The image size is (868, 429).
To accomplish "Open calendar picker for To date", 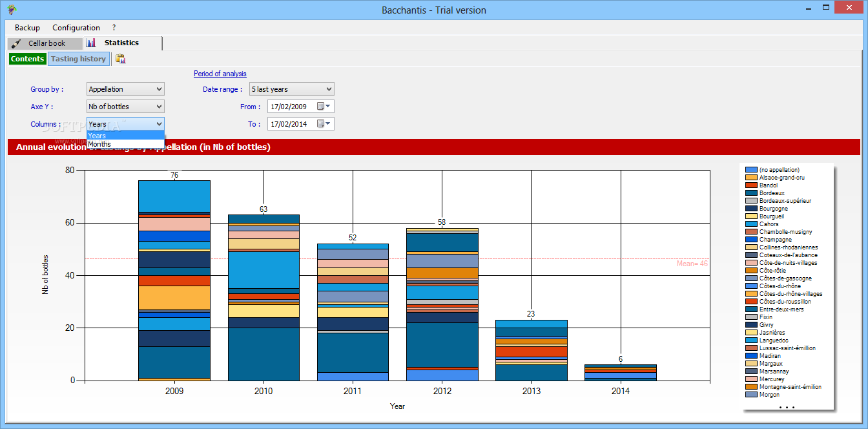I will pos(324,124).
